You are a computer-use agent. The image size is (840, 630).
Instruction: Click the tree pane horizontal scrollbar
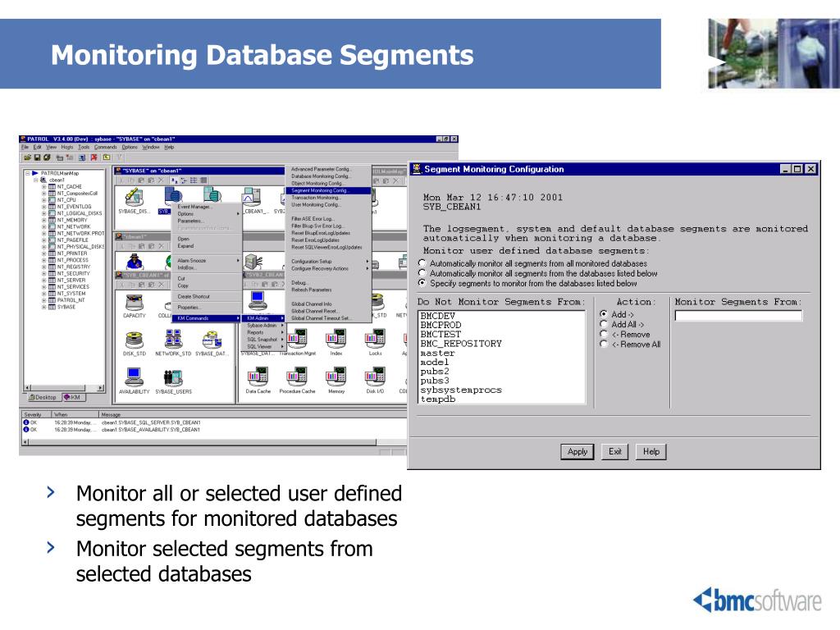pyautogui.click(x=64, y=388)
